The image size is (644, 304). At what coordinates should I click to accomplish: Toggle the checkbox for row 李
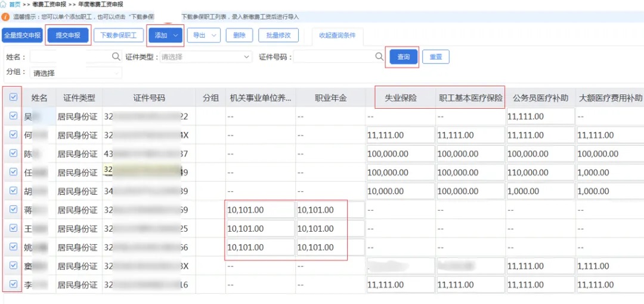[14, 284]
